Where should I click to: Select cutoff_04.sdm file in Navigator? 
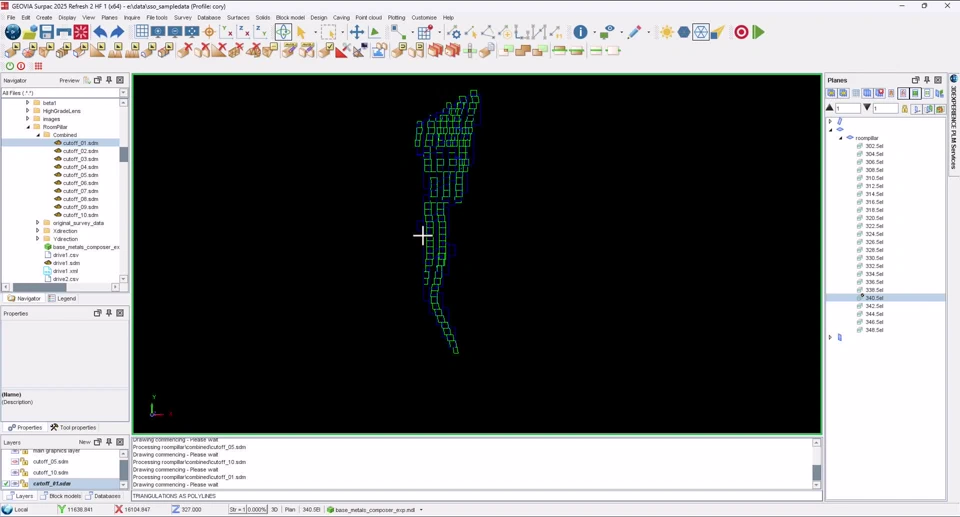80,167
